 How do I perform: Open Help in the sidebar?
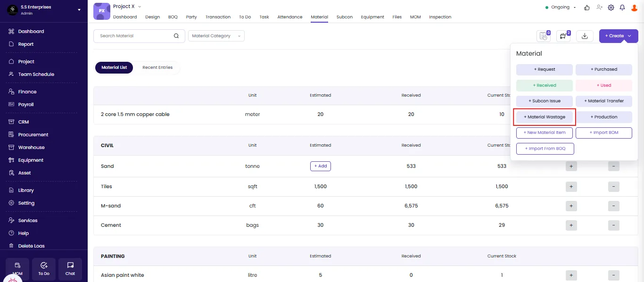tap(24, 233)
